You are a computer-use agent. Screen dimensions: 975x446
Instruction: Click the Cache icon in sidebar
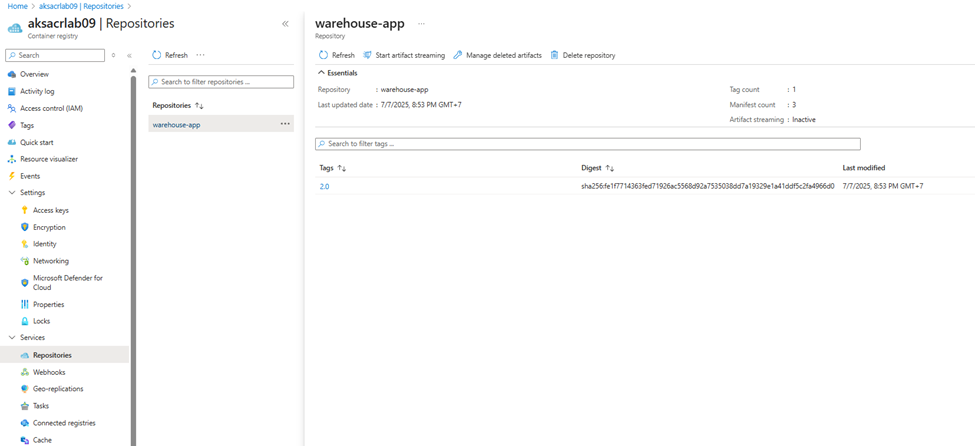(x=25, y=440)
